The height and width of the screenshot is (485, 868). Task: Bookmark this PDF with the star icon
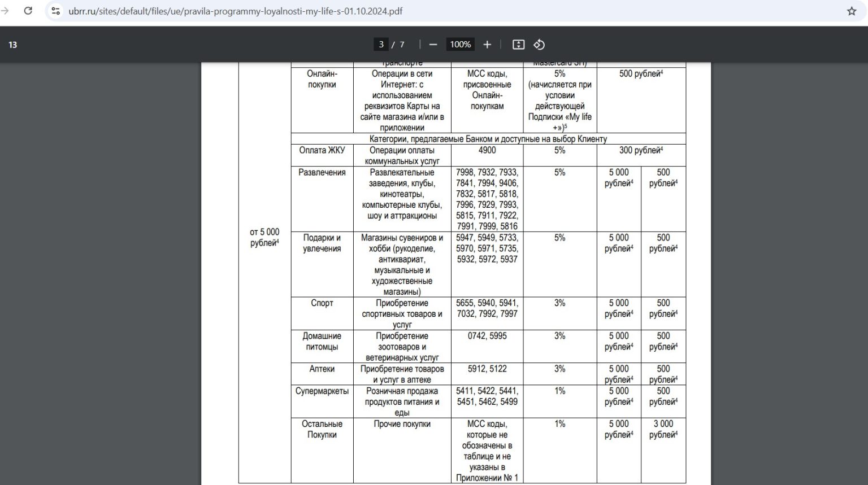point(852,11)
